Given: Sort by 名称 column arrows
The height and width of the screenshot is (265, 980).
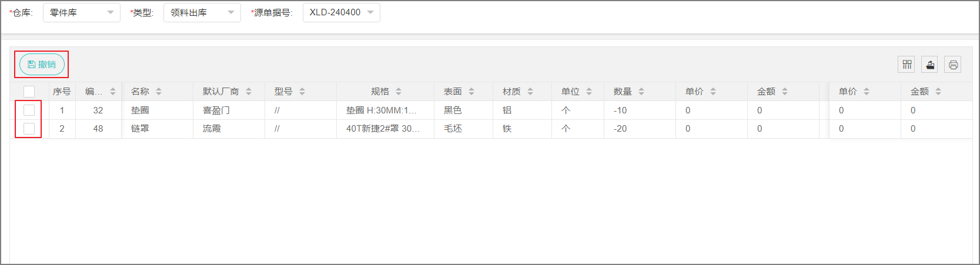Looking at the screenshot, I should (159, 92).
